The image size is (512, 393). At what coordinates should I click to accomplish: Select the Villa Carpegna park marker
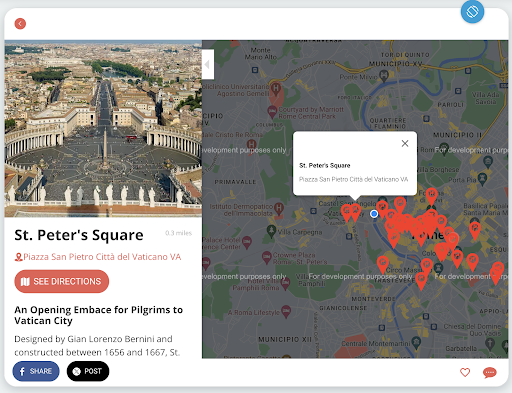[x=271, y=231]
